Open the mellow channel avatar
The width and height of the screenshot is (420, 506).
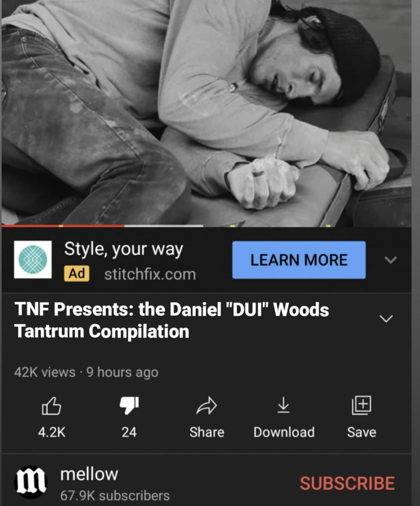31,482
